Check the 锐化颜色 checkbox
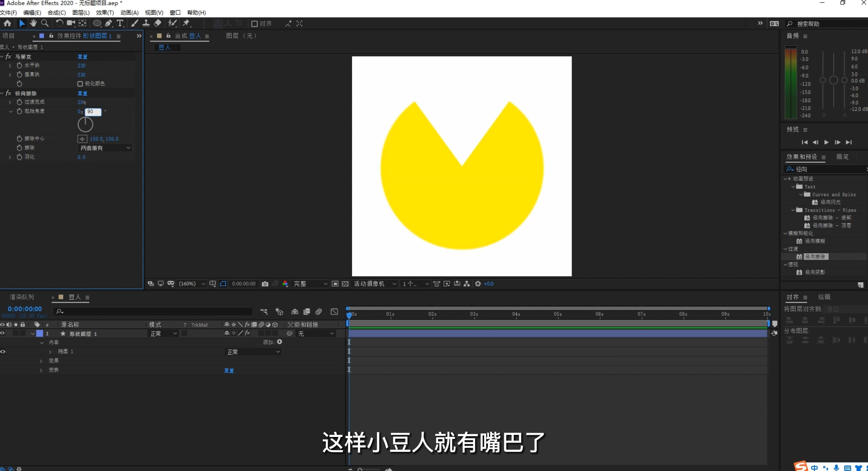This screenshot has height=471, width=868. (x=80, y=84)
